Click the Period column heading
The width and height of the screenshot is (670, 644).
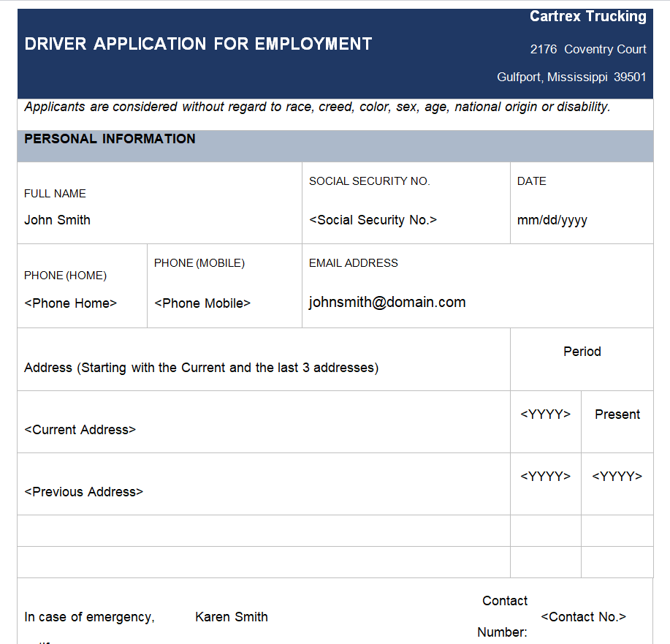(x=582, y=352)
